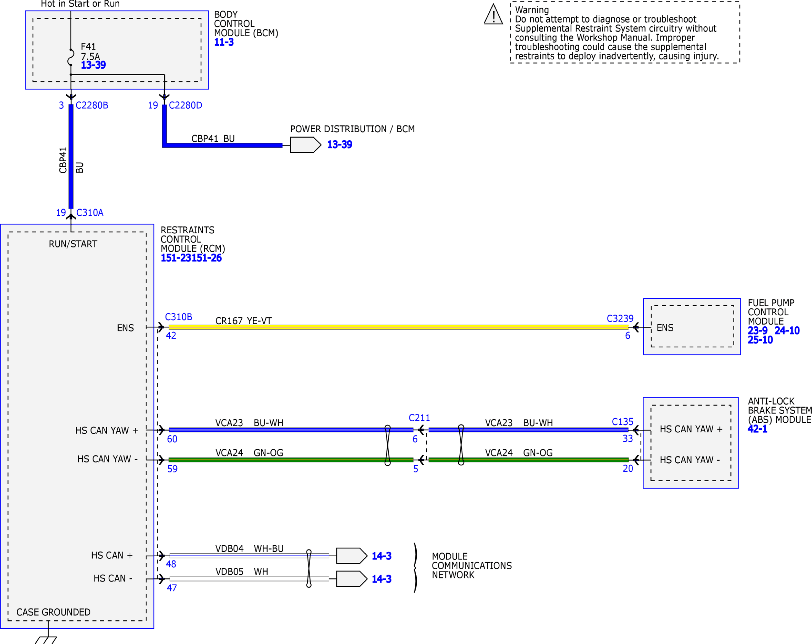Screen dimensions: 812x644
Task: Select the Body Control Module box
Action: [x=117, y=50]
